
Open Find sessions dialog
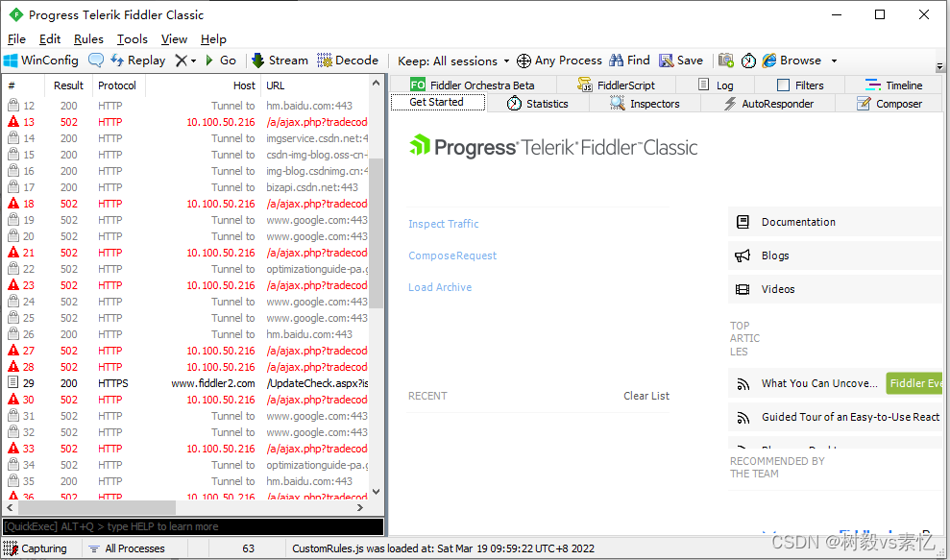pyautogui.click(x=629, y=61)
